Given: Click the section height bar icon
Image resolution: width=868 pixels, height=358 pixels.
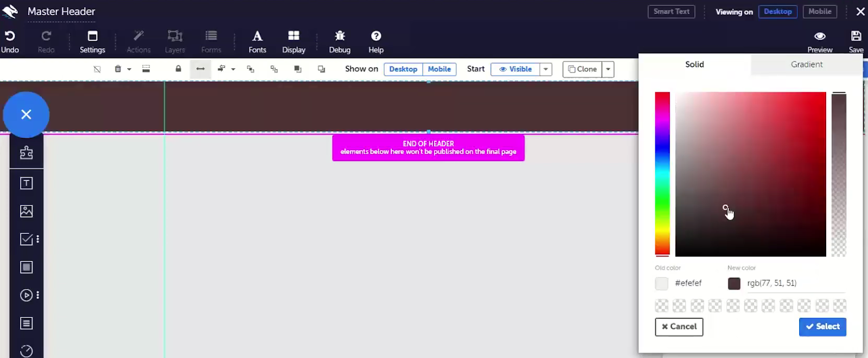Looking at the screenshot, I should point(146,69).
